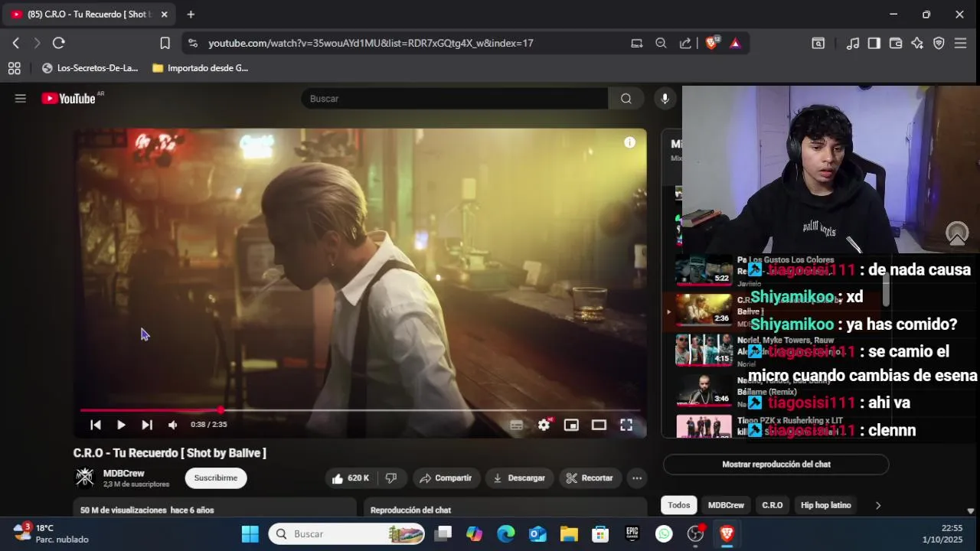
Task: Show more filter chips with right arrow
Action: click(877, 505)
